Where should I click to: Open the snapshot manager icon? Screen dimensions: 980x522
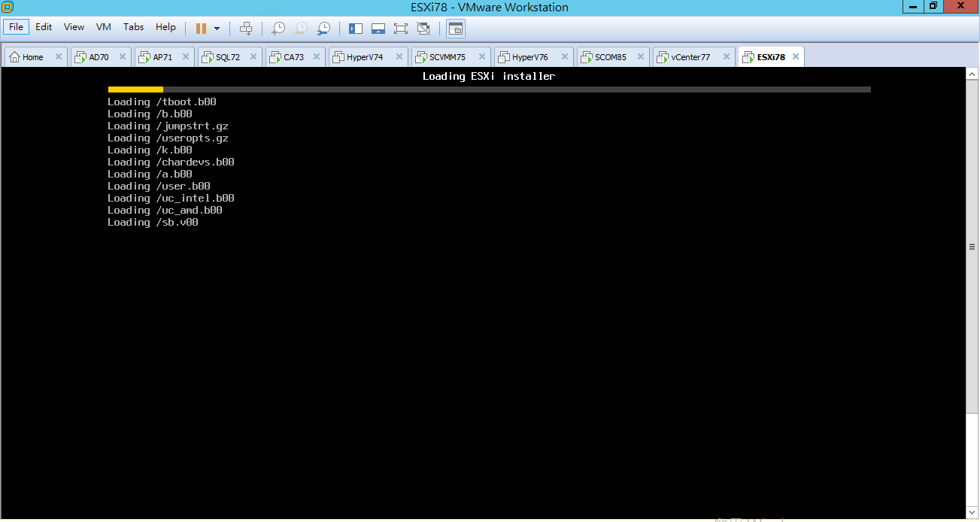(x=323, y=29)
